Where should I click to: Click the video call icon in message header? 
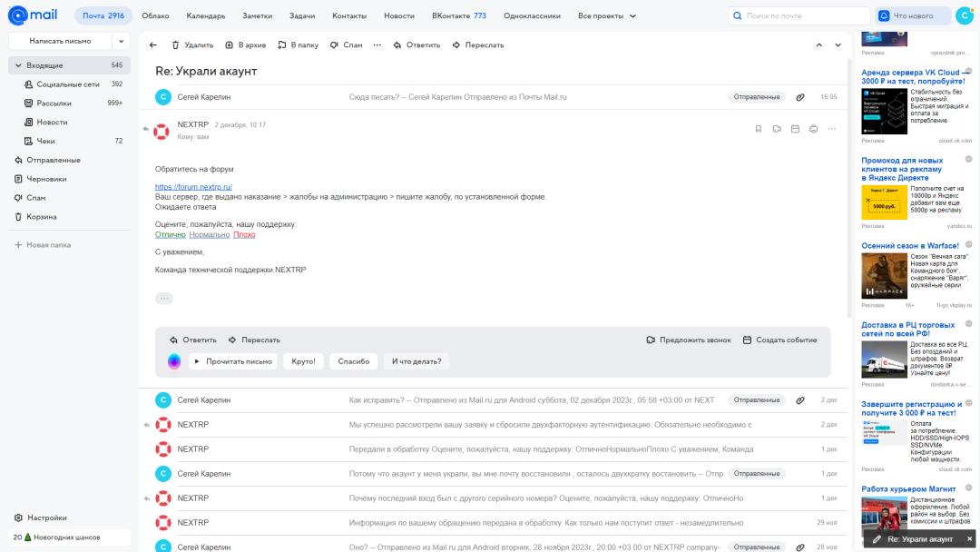tap(777, 129)
